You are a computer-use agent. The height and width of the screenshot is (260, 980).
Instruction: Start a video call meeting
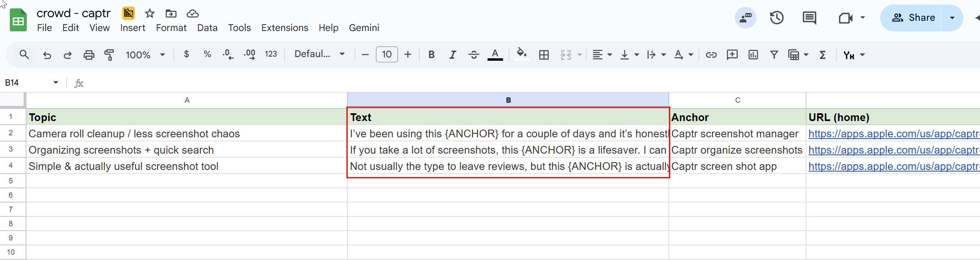coord(846,18)
